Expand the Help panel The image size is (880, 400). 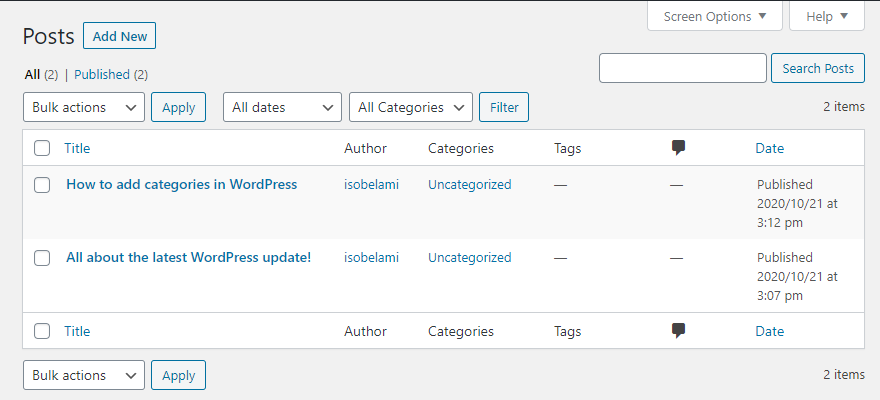click(827, 16)
